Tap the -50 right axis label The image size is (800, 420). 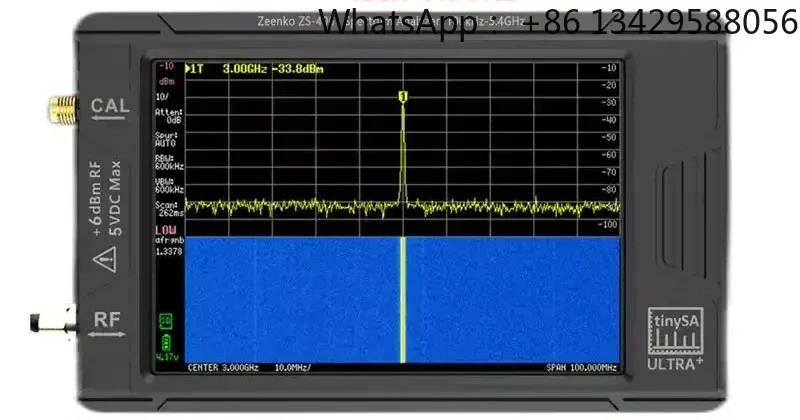(609, 137)
